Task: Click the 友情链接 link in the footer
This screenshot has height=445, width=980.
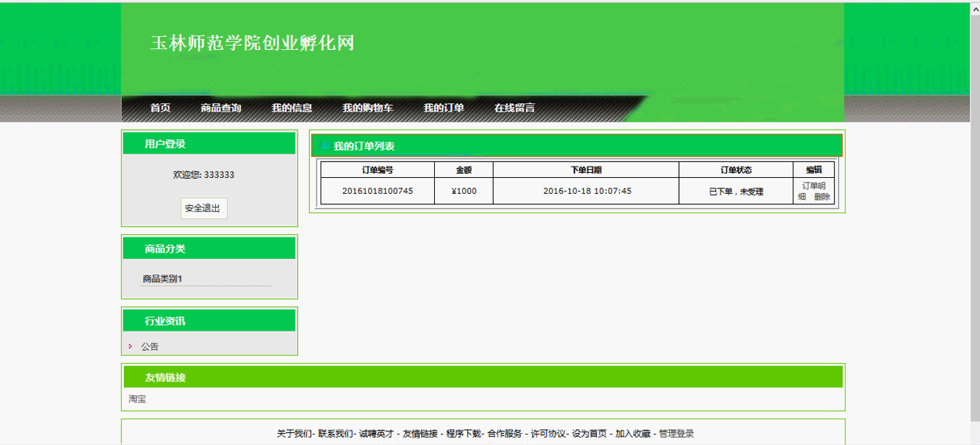Action: click(x=420, y=434)
